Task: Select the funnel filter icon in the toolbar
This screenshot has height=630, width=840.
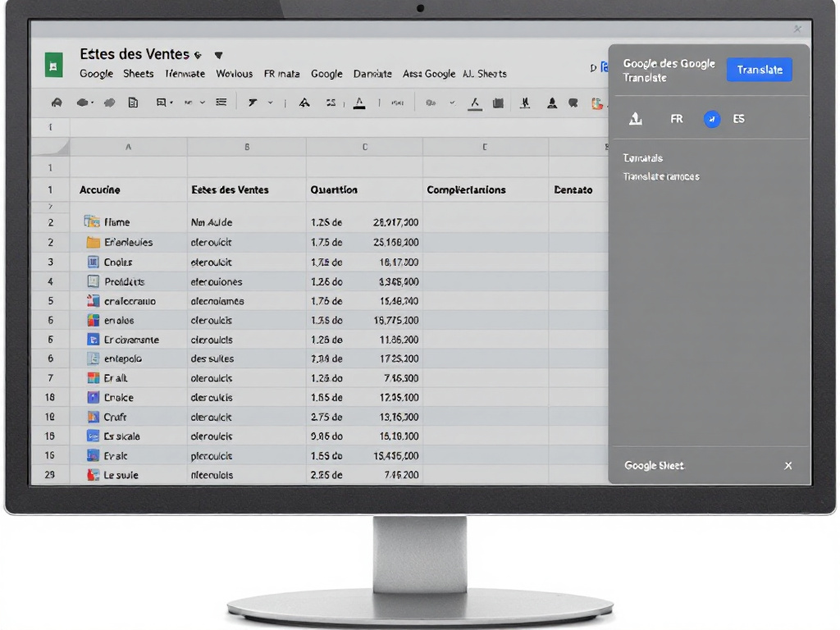Action: point(253,103)
